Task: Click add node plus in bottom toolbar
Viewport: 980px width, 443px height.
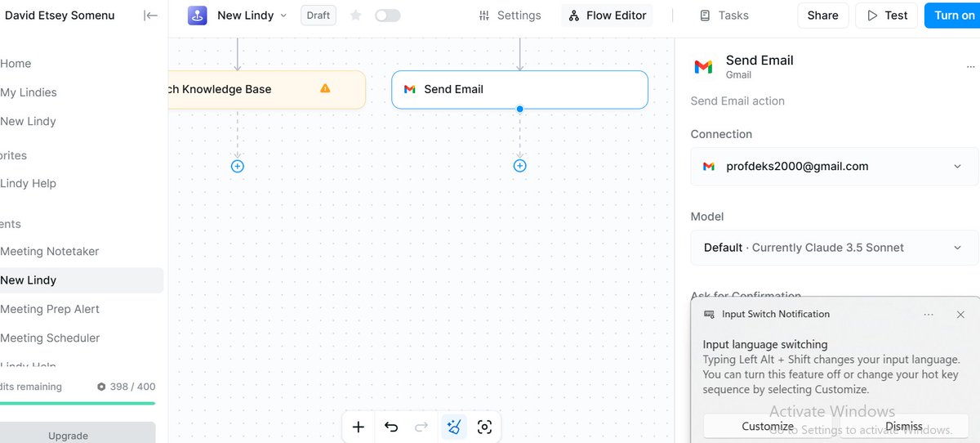Action: tap(359, 427)
